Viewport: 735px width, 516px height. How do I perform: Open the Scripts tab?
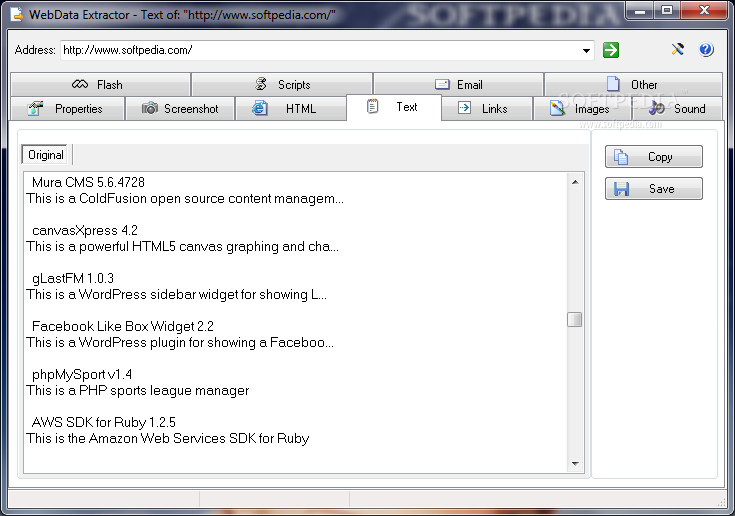coord(282,84)
